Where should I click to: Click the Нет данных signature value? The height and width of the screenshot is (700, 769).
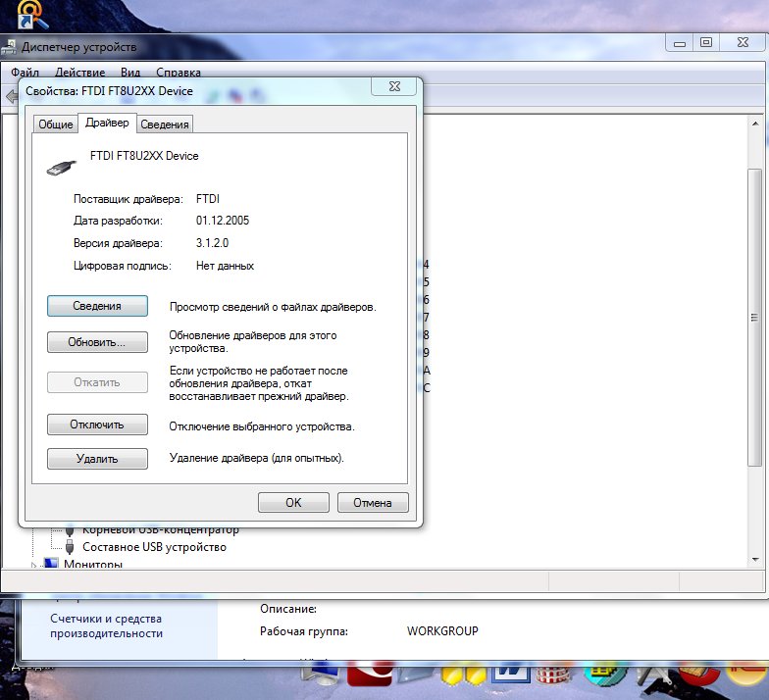pos(226,266)
